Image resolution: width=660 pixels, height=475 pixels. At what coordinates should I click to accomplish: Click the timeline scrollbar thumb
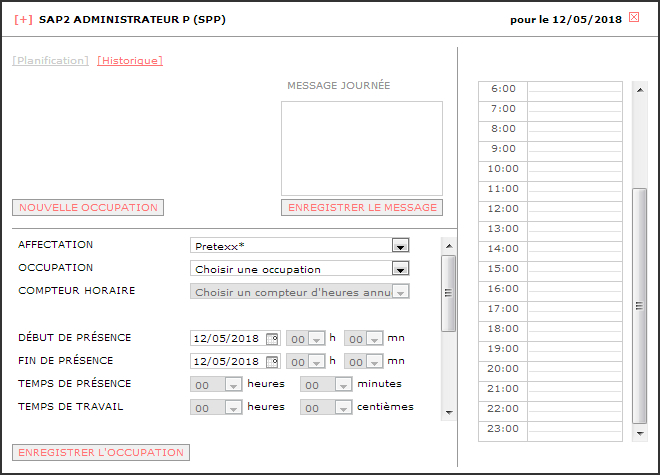click(x=640, y=306)
